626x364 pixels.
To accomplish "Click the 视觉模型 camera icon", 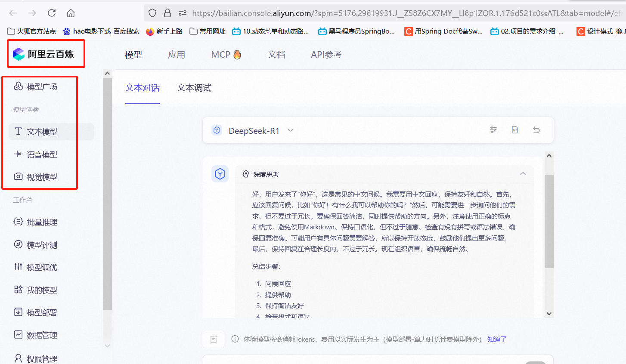I will pyautogui.click(x=18, y=176).
